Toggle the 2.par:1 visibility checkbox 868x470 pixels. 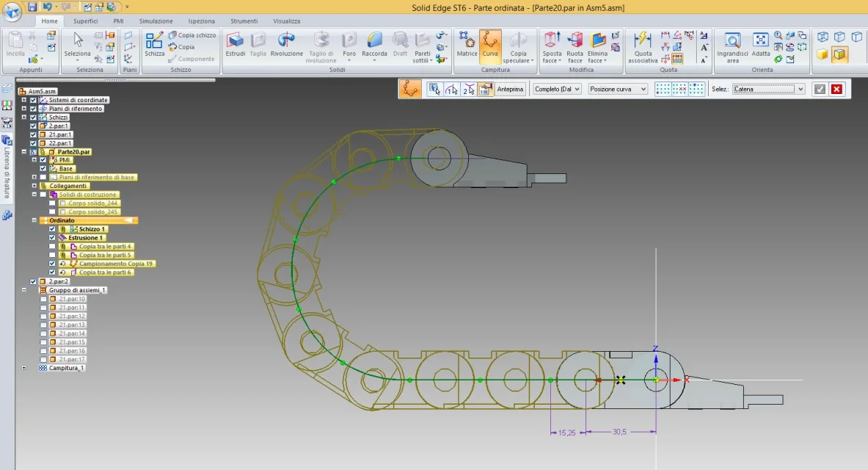coord(33,126)
